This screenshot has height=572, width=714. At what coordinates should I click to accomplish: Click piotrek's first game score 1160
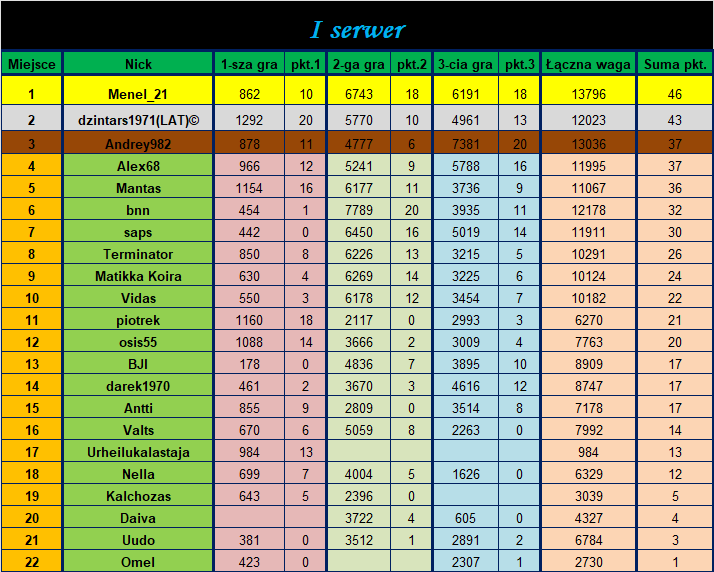[249, 320]
